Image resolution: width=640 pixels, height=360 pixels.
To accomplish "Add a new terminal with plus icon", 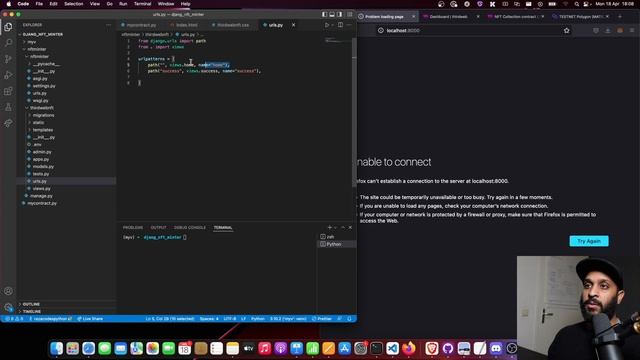I will click(x=329, y=227).
